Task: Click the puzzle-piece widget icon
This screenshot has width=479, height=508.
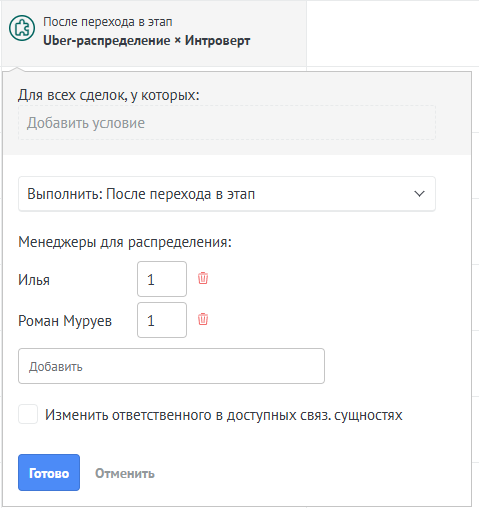Action: 22,28
